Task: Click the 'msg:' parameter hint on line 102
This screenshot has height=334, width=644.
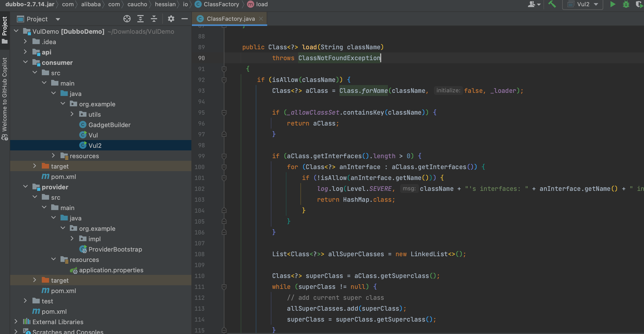Action: pos(409,189)
